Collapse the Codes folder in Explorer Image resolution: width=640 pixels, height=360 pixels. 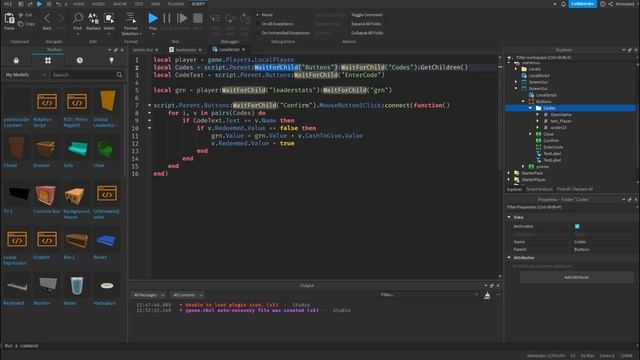[530, 108]
